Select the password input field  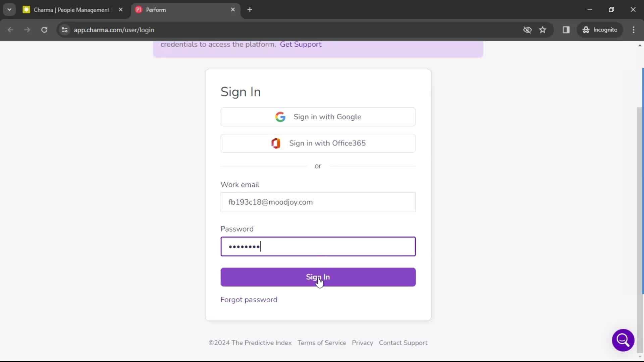318,246
